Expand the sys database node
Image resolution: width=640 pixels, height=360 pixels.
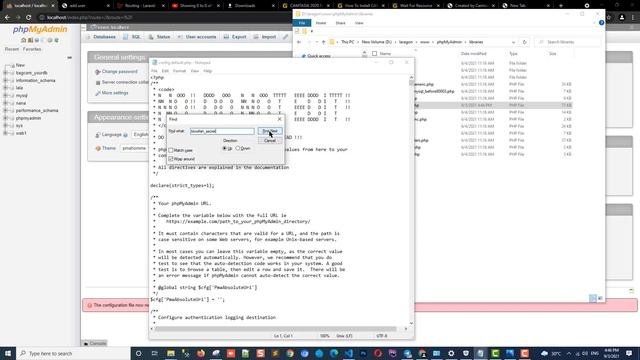(x=5, y=126)
